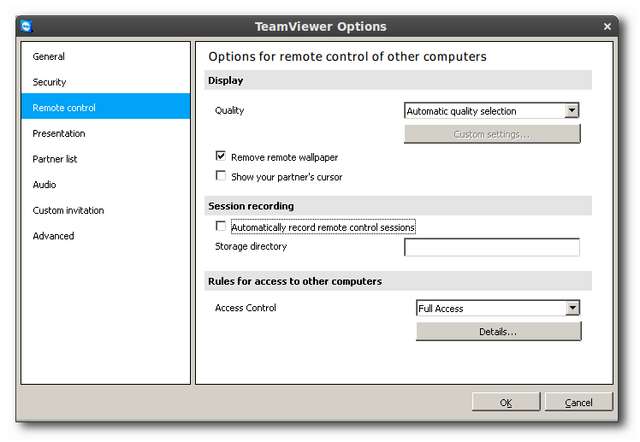Go to Partner list settings
This screenshot has height=442, width=640.
[x=55, y=159]
